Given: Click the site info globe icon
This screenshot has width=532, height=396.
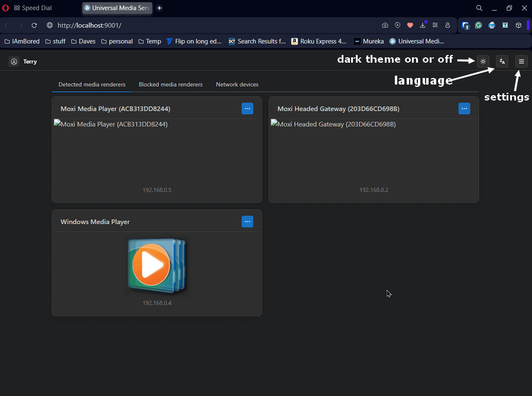Looking at the screenshot, I should (x=50, y=25).
